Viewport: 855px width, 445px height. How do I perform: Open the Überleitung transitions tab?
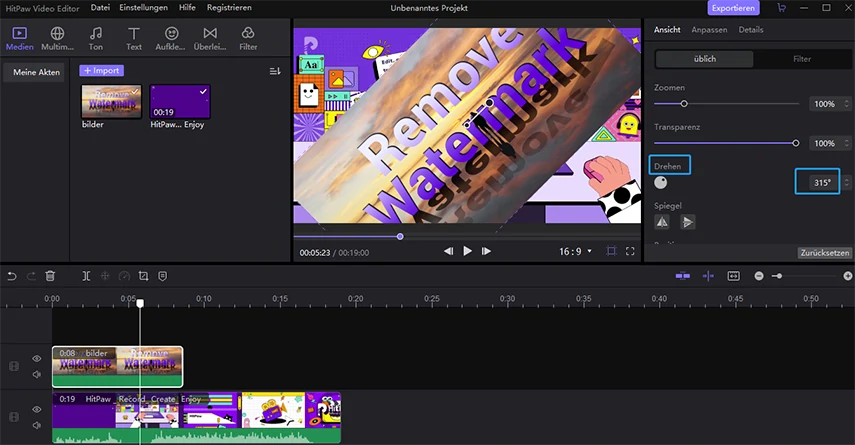click(x=210, y=39)
